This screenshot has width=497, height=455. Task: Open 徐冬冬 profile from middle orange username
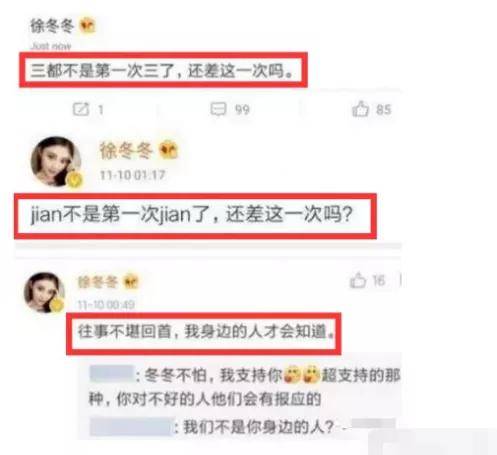coord(126,151)
